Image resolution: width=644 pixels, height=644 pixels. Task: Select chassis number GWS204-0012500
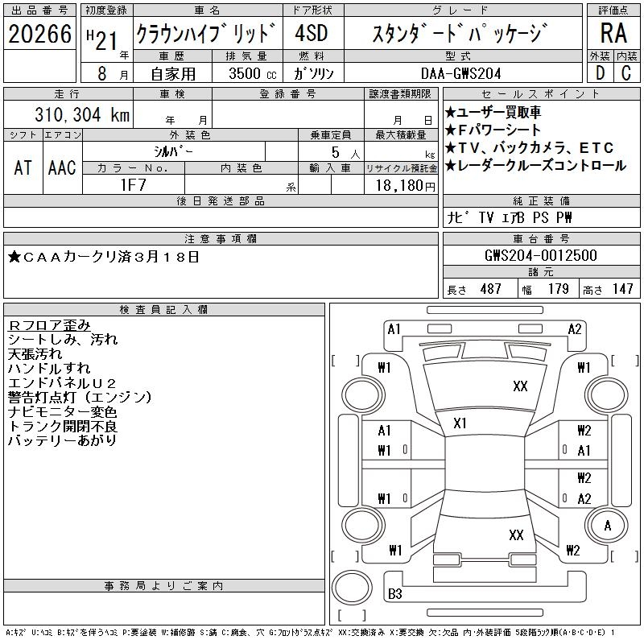coord(540,255)
